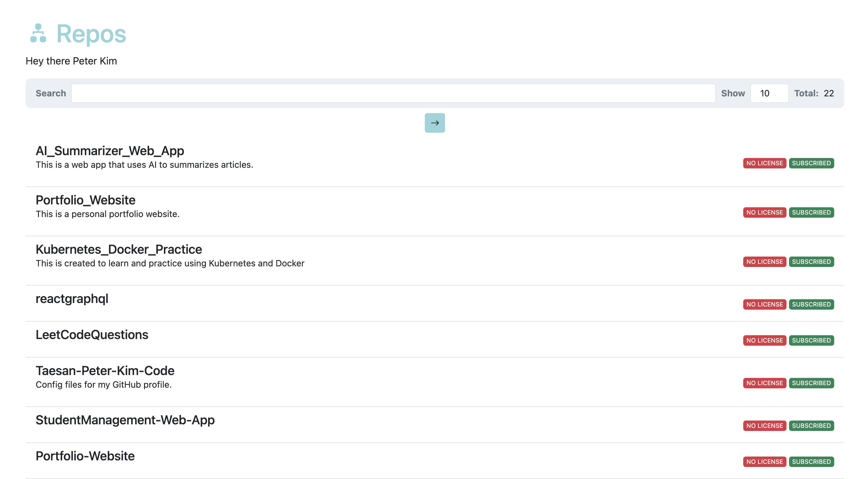The width and height of the screenshot is (868, 479).
Task: Click SUBSCRIBED badge on AI_Summarizer_Web_App
Action: tap(811, 163)
